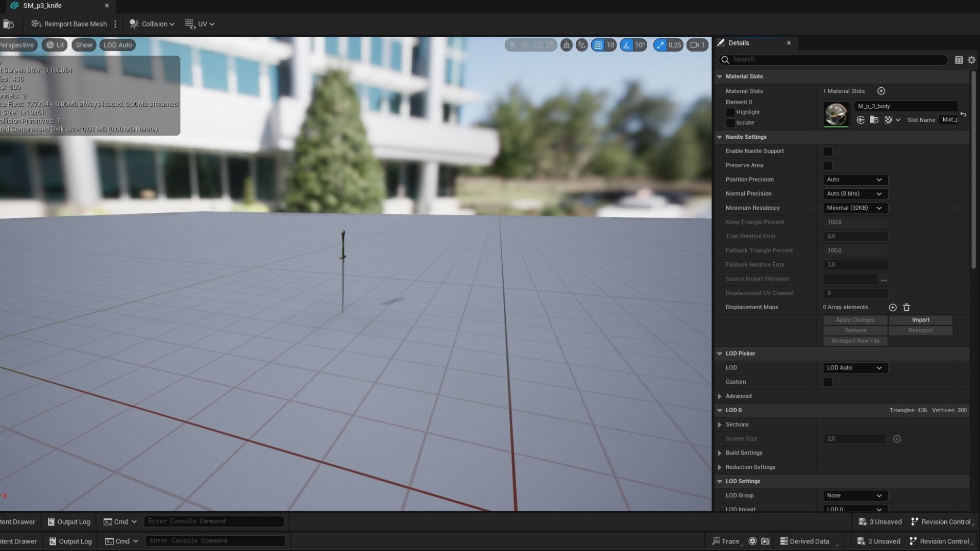Toggle grid snapping icon in viewport
Screen dimensions: 980x551
click(598, 45)
